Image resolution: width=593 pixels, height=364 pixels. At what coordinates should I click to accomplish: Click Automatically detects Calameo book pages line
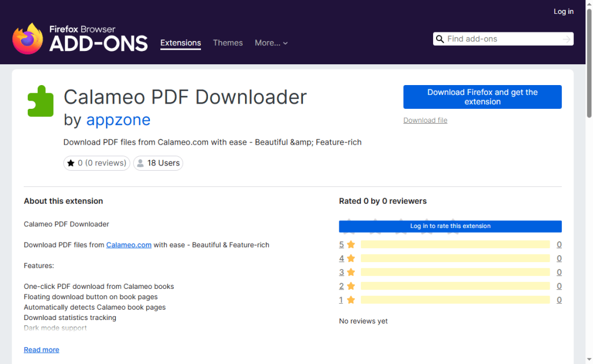[x=94, y=307]
